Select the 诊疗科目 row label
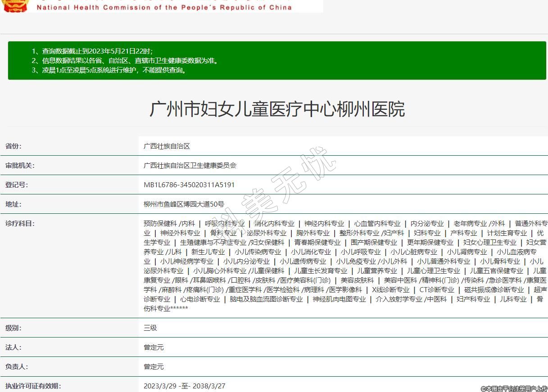Viewport: 548px width, 392px height. 20,224
